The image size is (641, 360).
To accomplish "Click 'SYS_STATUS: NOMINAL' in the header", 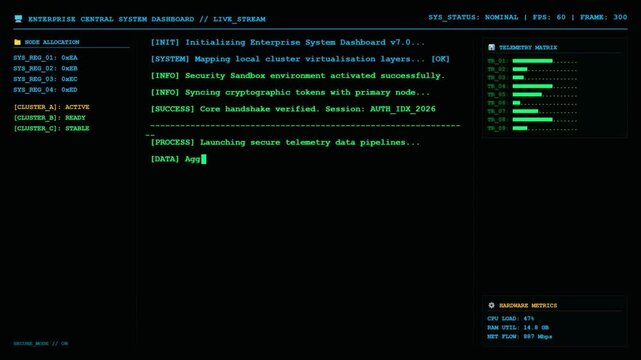I will [x=473, y=17].
